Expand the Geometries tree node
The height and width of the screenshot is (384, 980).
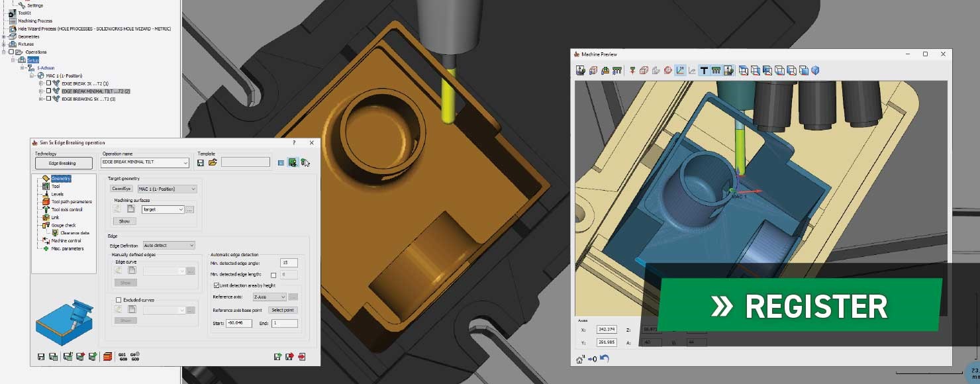click(x=5, y=36)
